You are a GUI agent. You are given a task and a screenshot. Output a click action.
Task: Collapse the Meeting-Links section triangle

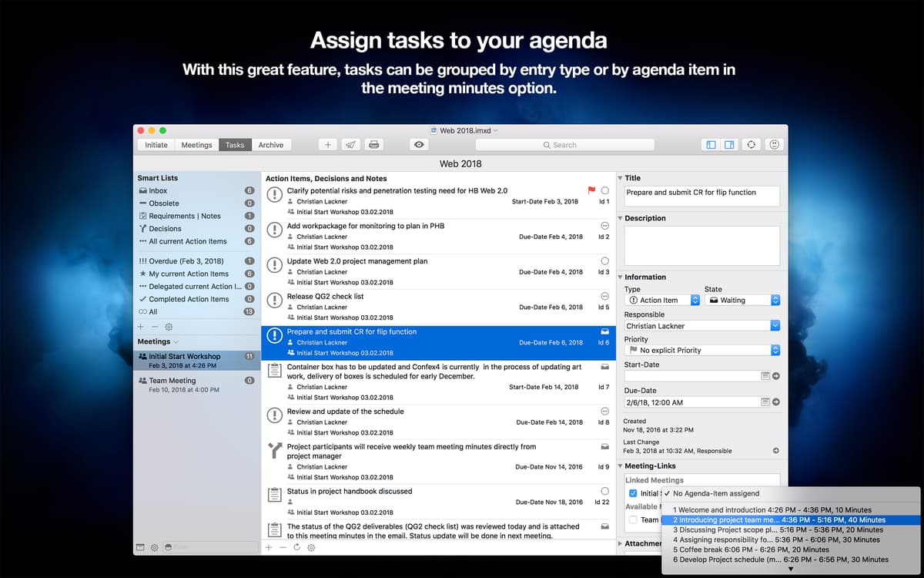click(x=621, y=466)
